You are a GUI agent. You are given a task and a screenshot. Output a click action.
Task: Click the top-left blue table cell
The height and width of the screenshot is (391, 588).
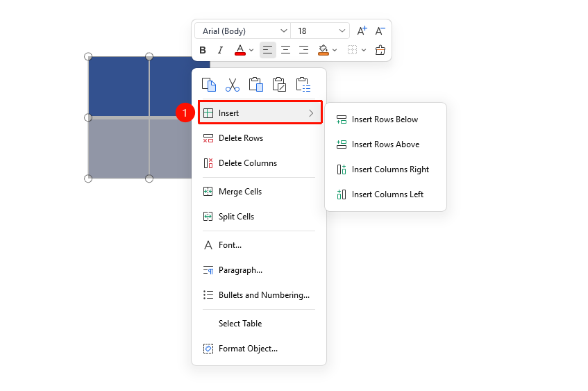(119, 86)
